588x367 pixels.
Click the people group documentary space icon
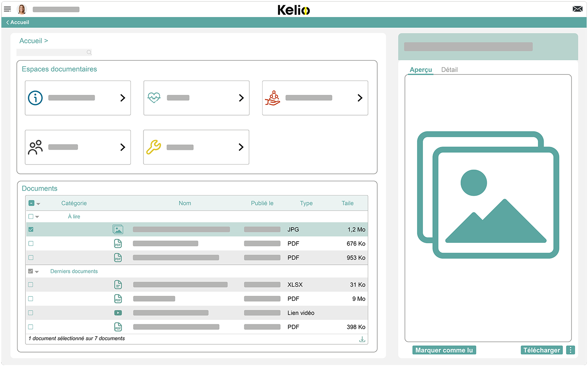[x=35, y=147]
